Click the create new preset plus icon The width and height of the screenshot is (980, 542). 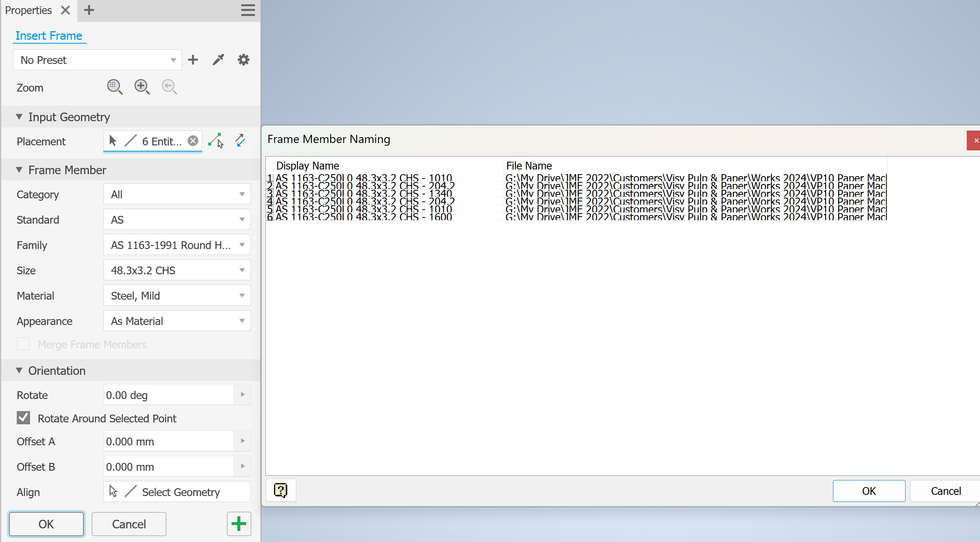pos(193,60)
